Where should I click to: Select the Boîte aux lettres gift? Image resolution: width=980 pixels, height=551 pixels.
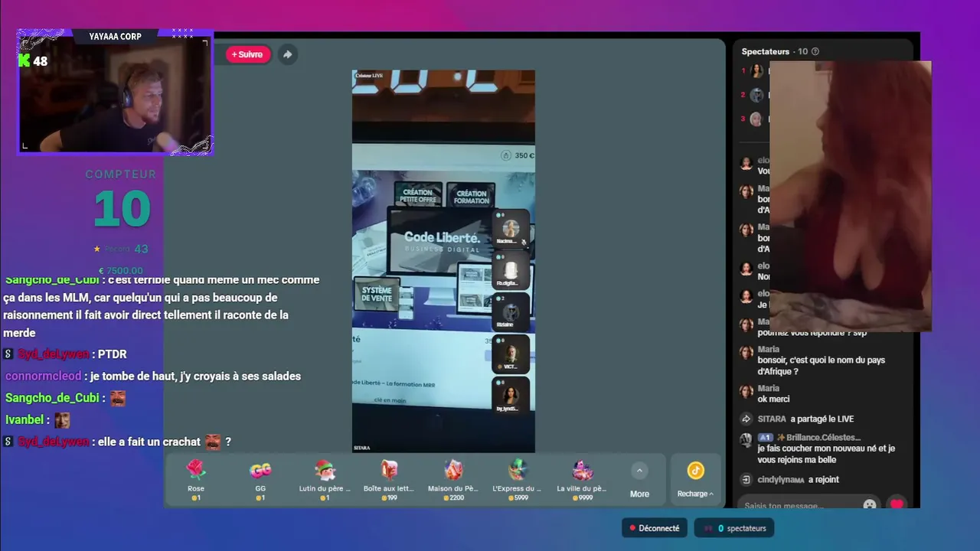pyautogui.click(x=389, y=480)
